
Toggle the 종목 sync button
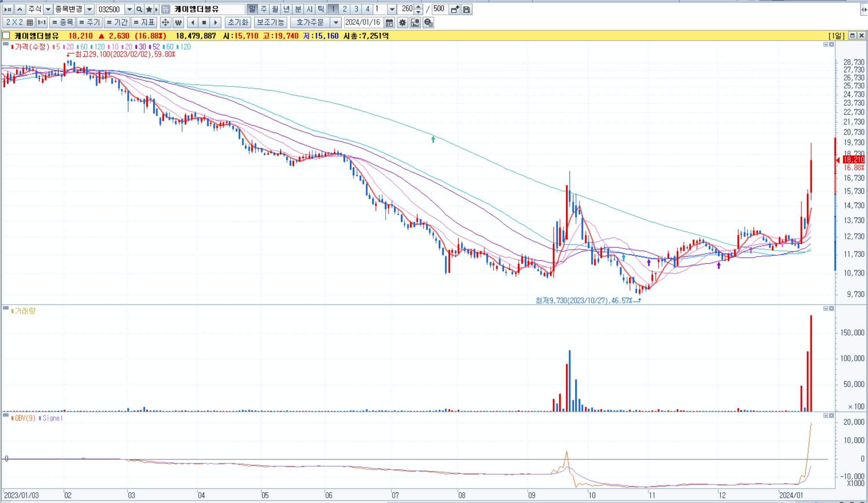click(x=62, y=23)
